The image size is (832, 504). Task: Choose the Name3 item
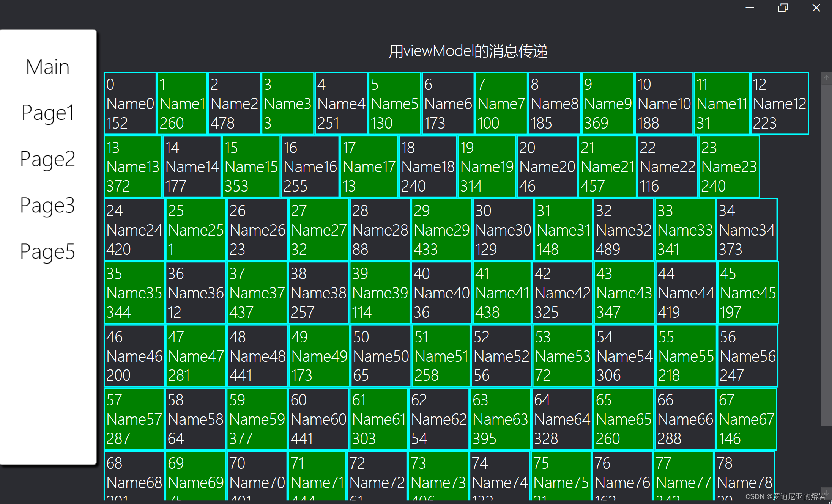288,103
